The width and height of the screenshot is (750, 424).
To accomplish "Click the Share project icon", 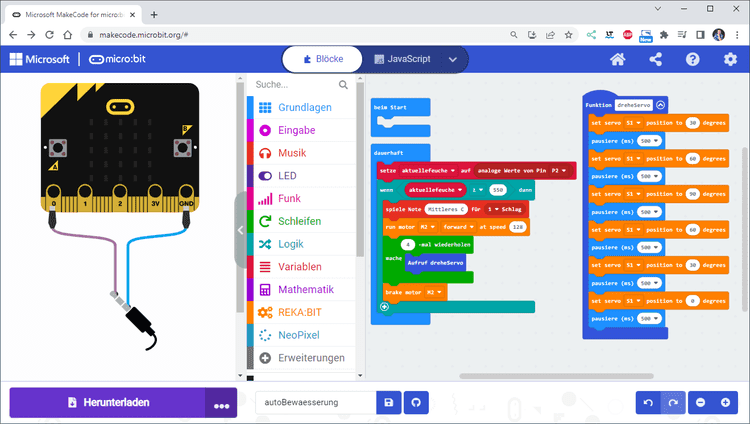I will [x=656, y=59].
